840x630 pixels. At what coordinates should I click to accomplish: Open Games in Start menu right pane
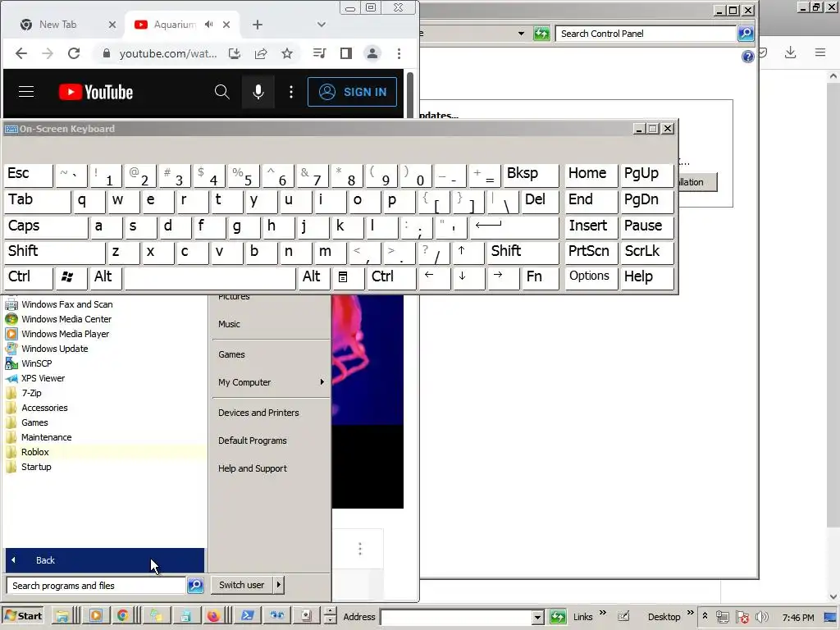231,354
